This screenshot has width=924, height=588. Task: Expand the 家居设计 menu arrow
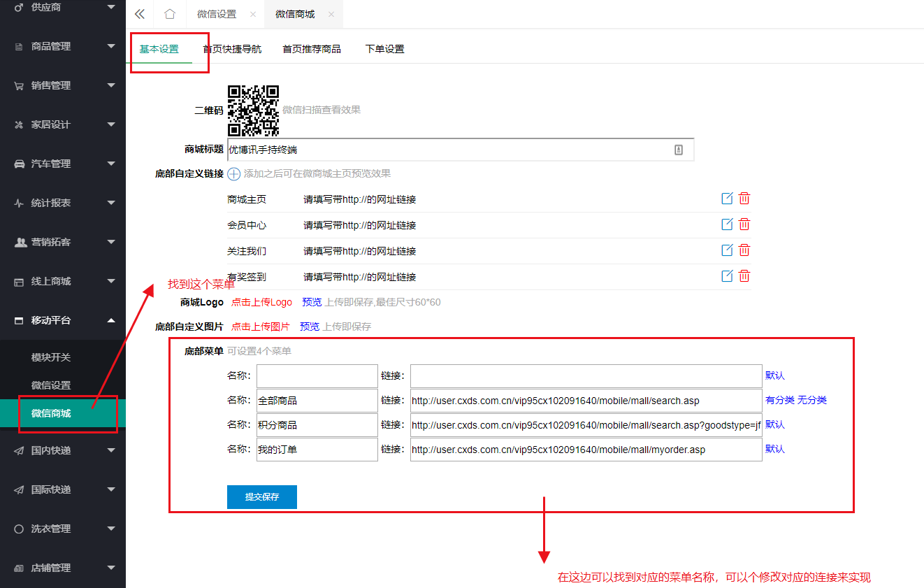(111, 124)
